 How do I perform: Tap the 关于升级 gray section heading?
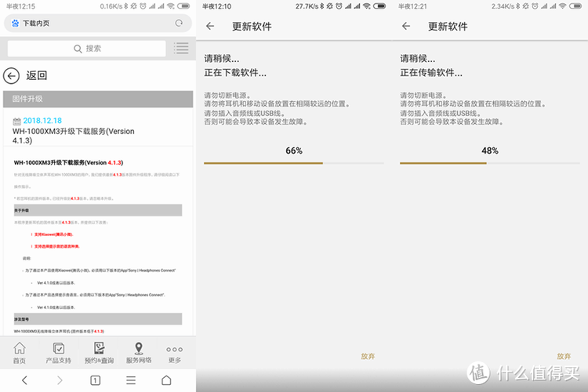(x=98, y=210)
